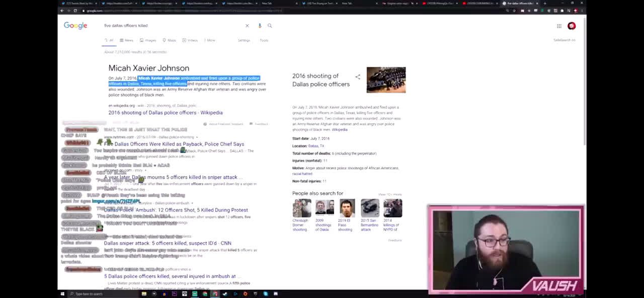This screenshot has height=298, width=644.
Task: Open the search Settings dropdown
Action: click(x=244, y=40)
